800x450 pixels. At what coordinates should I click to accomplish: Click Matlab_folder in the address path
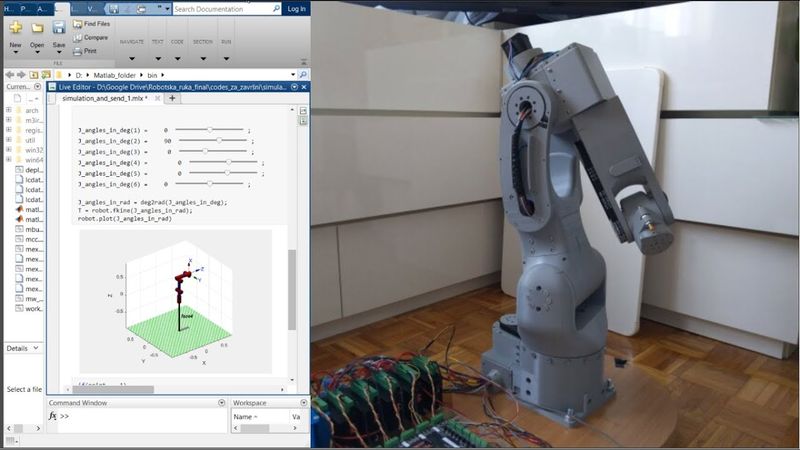click(x=114, y=75)
